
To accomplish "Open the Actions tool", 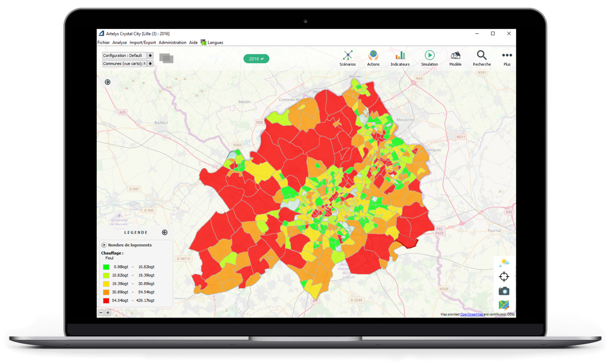I will (x=373, y=58).
